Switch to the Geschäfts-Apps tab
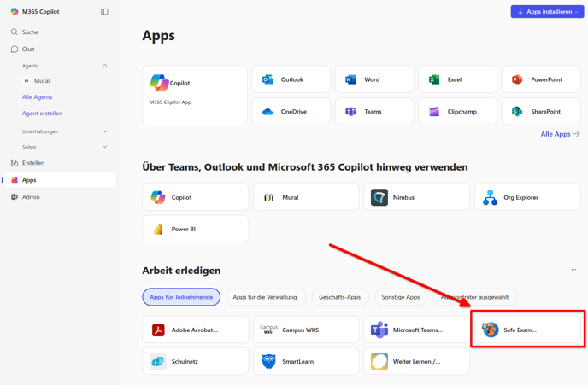Viewport: 588px width, 385px height. click(x=340, y=297)
